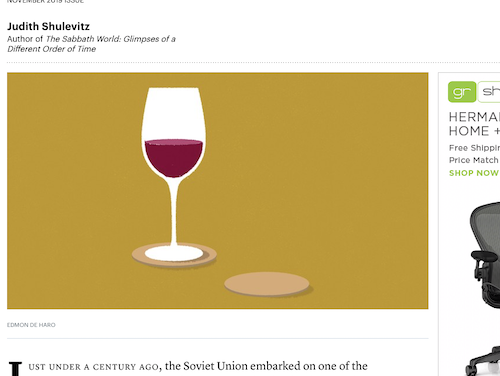Image resolution: width=500 pixels, height=376 pixels.
Task: Click the large drop cap letter of article
Action: [15, 368]
